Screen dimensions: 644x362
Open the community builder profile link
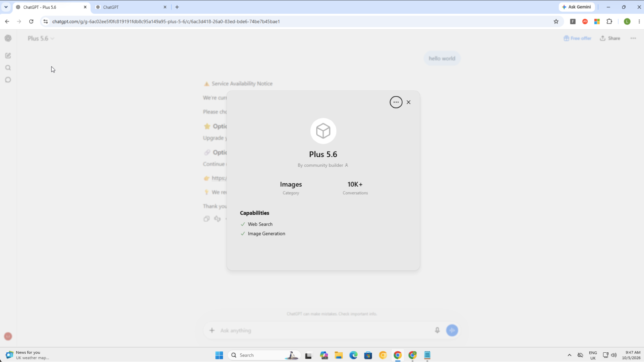click(x=323, y=165)
